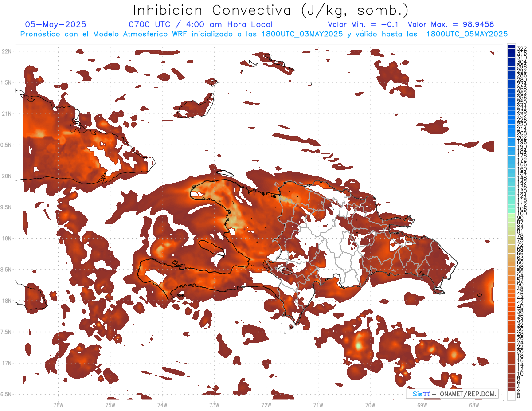This screenshot has width=532, height=411.
Task: Click the '75' color scale label
Action: (520, 240)
